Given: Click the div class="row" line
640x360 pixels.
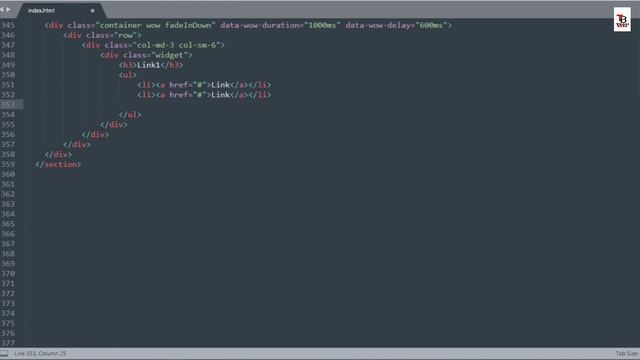Looking at the screenshot, I should coord(102,36).
